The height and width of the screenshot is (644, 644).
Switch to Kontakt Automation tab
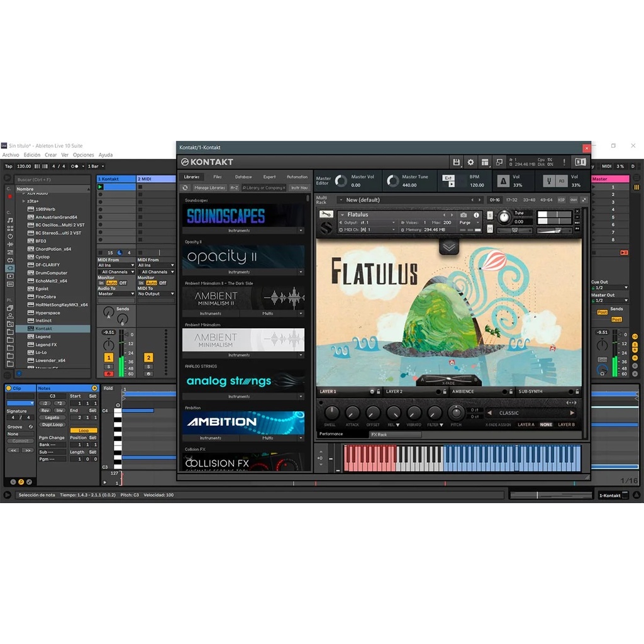pos(297,177)
